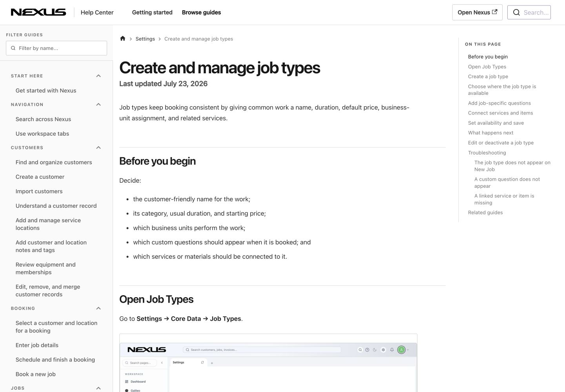Jump to 'Choose where the job type is available'
The image size is (565, 392).
pos(502,90)
